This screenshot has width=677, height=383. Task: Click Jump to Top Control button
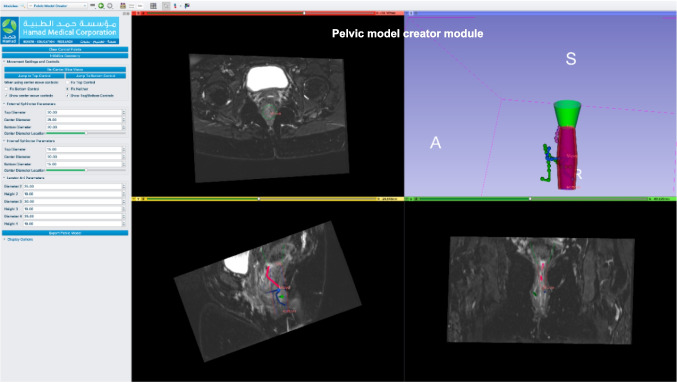(x=35, y=76)
